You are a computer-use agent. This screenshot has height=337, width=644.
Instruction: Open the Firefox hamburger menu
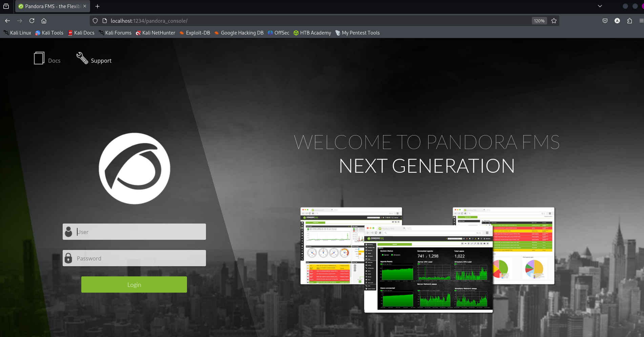641,21
